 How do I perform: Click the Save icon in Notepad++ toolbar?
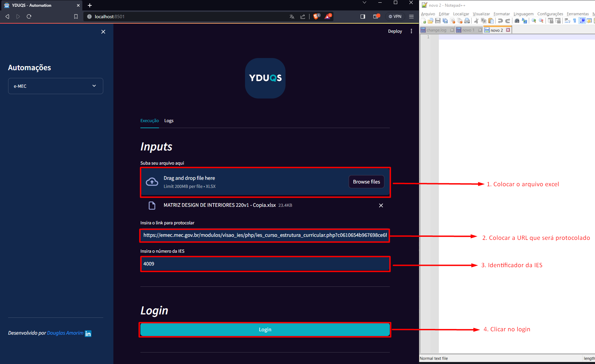click(438, 21)
